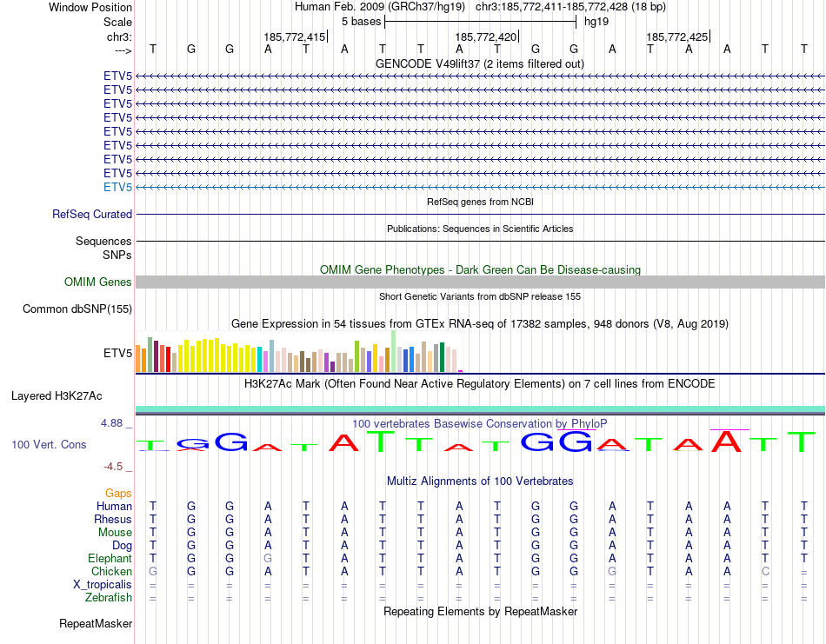Click the 4.88 upper axis value
Image resolution: width=826 pixels, height=644 pixels.
pyautogui.click(x=111, y=423)
